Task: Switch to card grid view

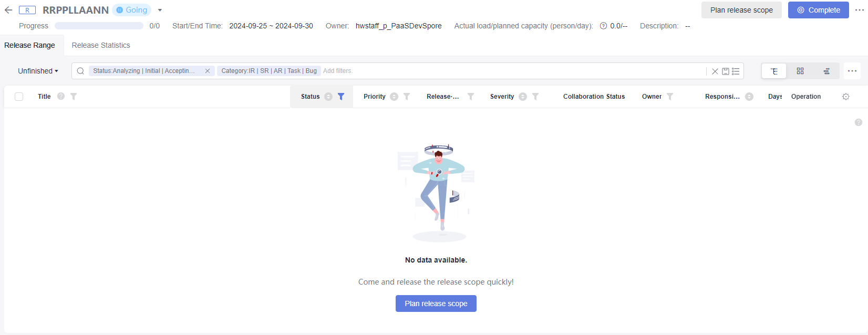Action: point(800,71)
